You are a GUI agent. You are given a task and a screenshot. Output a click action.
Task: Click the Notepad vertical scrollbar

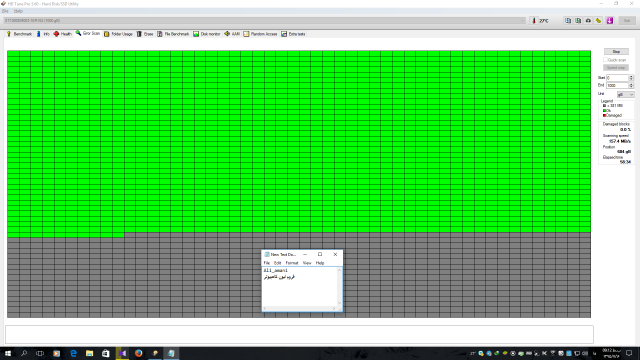coord(339,287)
